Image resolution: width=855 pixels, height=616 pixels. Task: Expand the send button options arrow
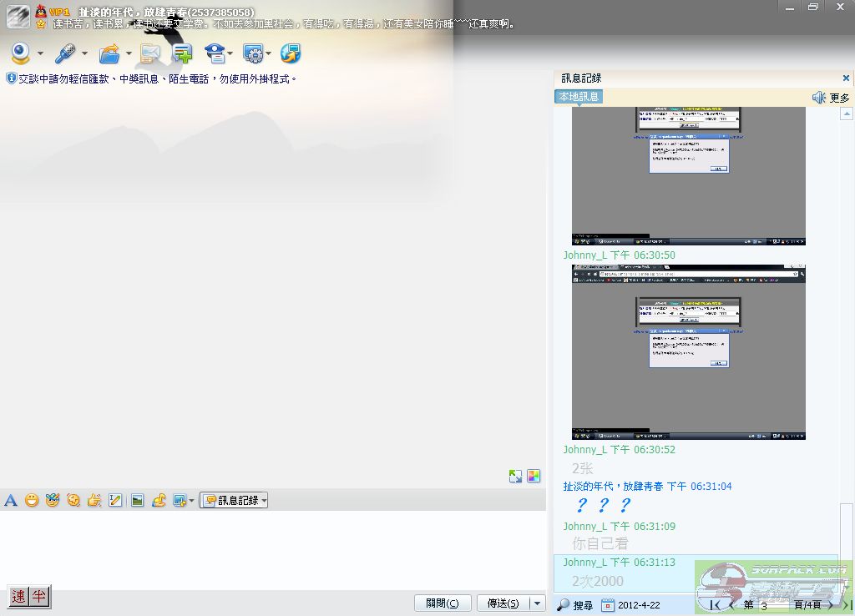537,603
